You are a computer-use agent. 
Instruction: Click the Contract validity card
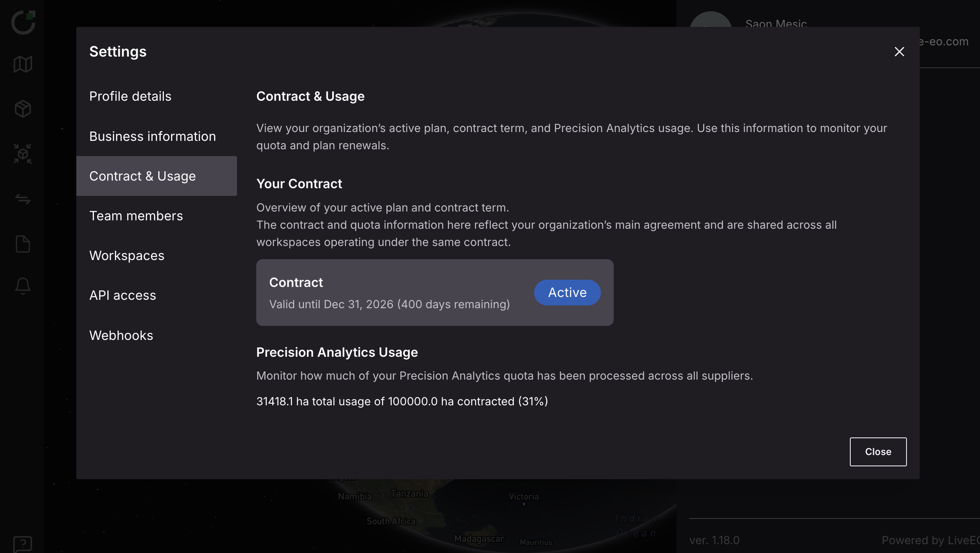[435, 293]
